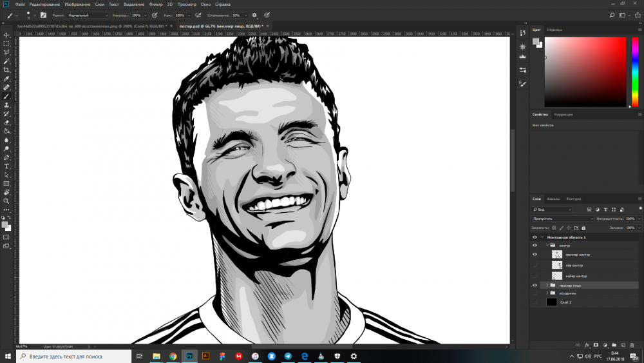The height and width of the screenshot is (363, 644).
Task: Select the Zoom tool
Action: [x=6, y=201]
